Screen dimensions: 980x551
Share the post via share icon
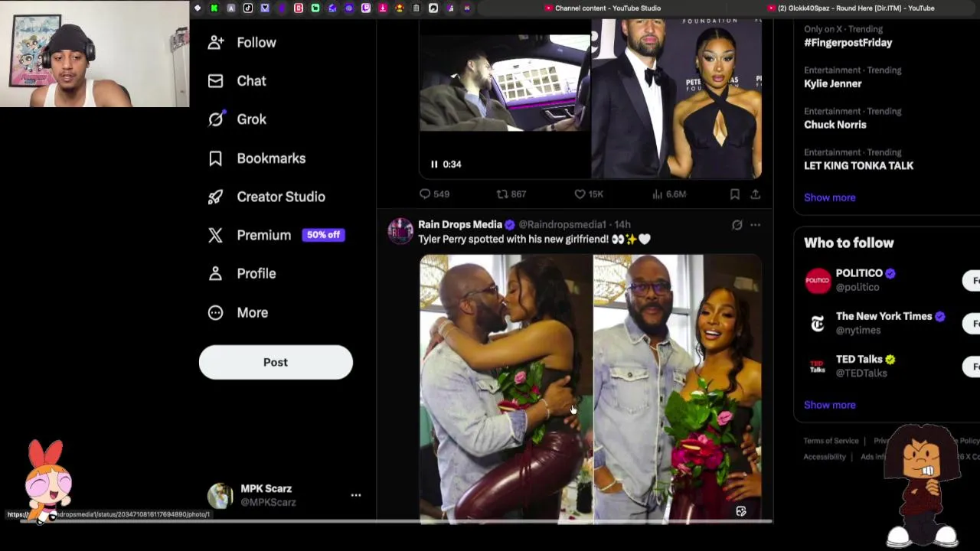756,194
